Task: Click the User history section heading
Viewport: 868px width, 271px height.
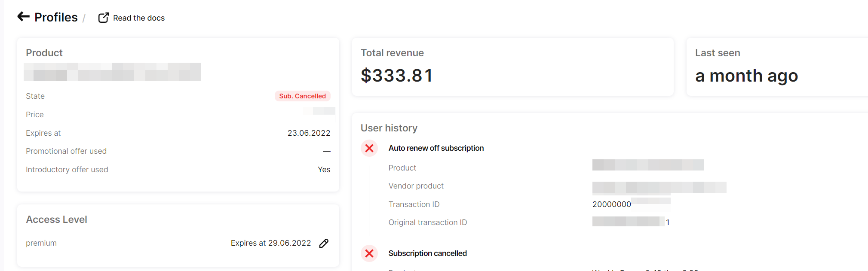Action: click(389, 128)
